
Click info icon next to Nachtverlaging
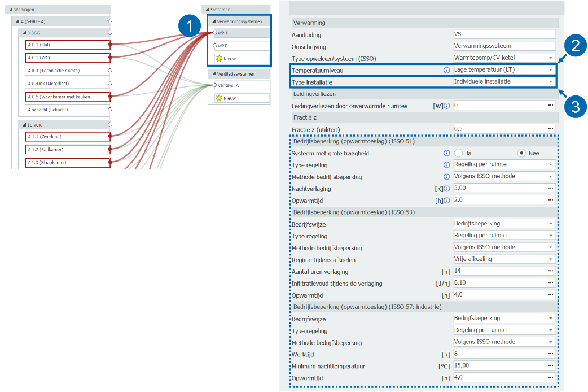click(446, 189)
